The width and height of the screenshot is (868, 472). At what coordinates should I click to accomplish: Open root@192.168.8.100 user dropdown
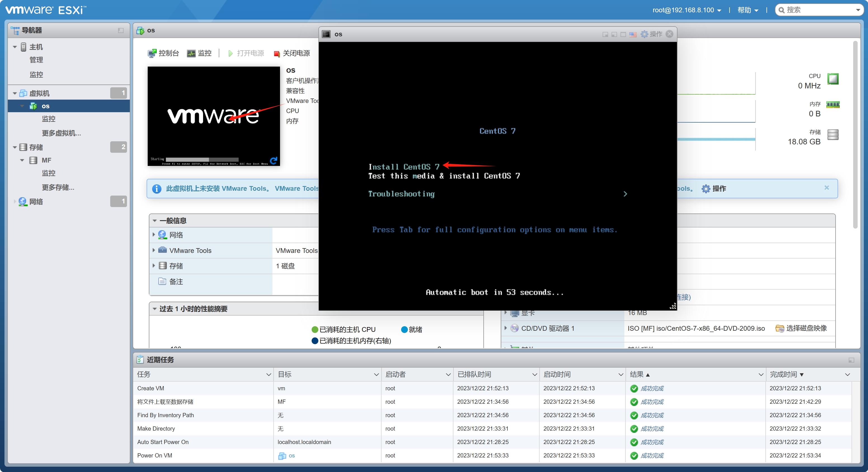pos(686,10)
